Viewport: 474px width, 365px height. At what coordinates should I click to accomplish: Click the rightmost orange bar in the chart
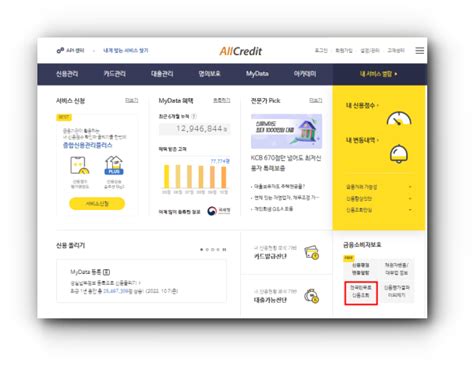224,177
